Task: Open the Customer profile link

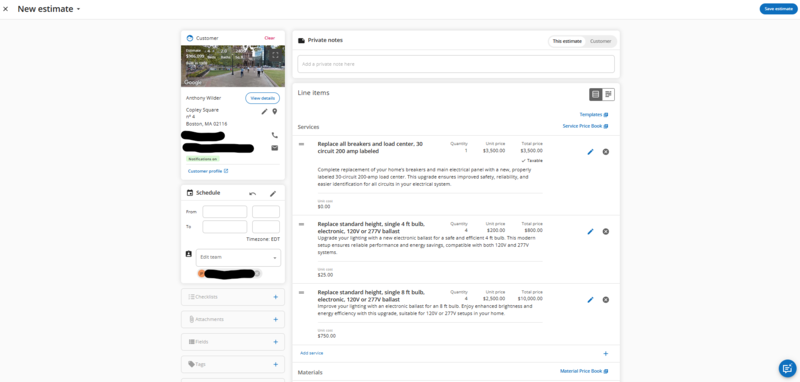Action: [x=208, y=171]
